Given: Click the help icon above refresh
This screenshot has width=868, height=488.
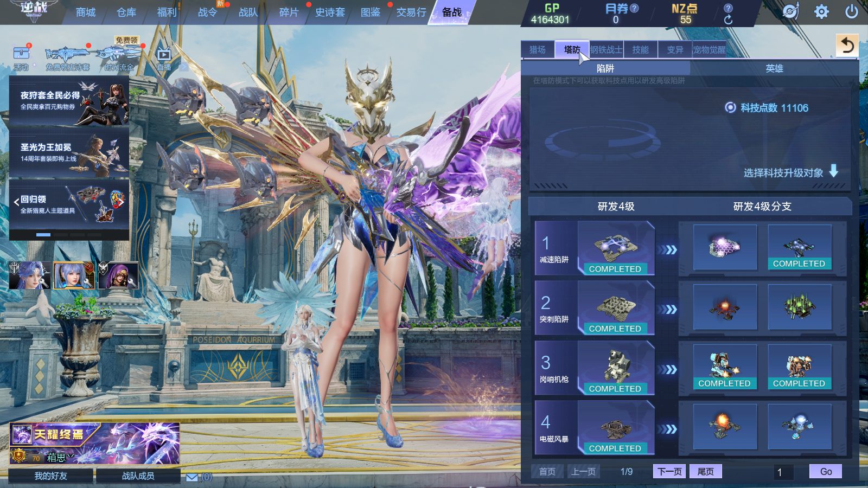Looking at the screenshot, I should (728, 8).
